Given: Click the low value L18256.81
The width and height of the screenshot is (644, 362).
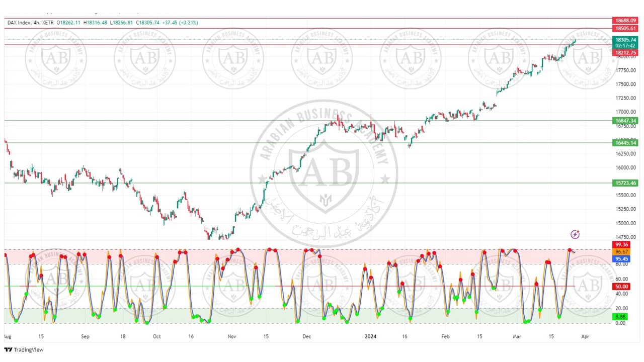Looking at the screenshot, I should click(x=122, y=23).
